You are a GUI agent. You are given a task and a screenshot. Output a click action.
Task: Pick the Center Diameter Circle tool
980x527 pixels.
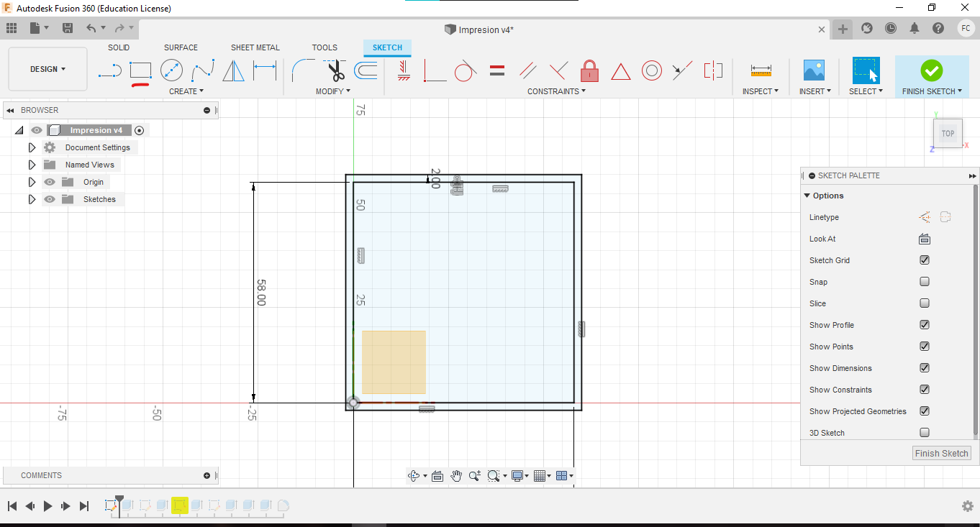point(171,70)
